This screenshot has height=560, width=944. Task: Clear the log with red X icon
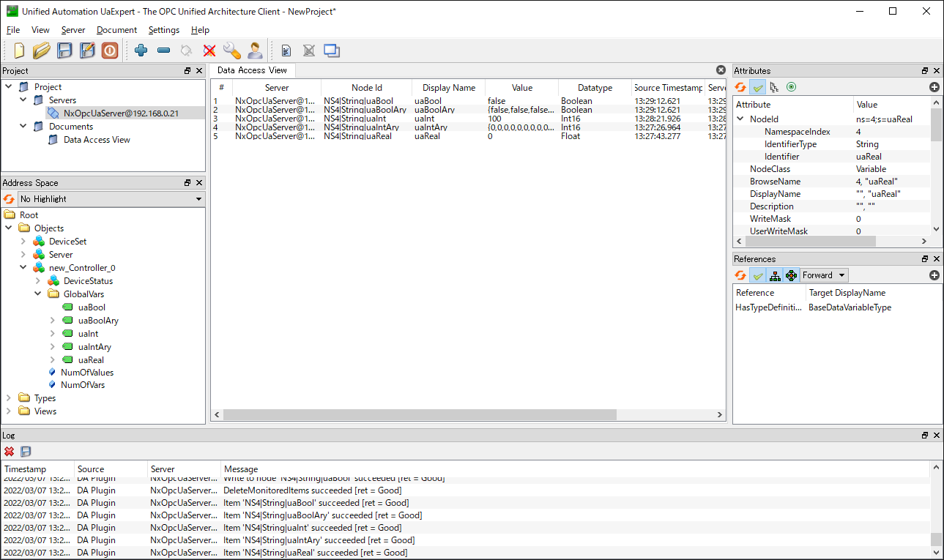(x=10, y=452)
